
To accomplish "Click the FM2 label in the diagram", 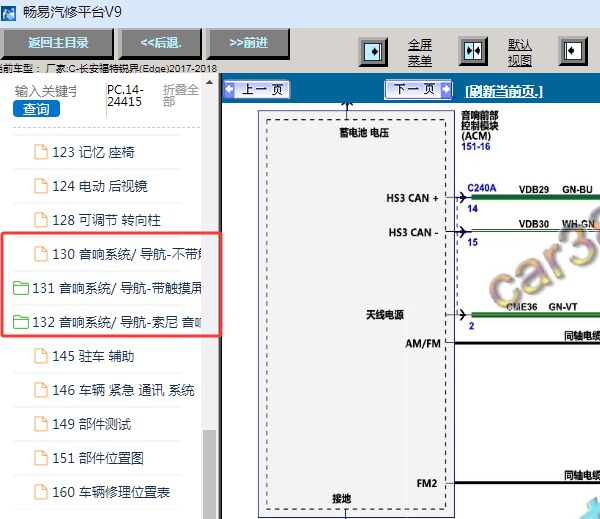I will pos(427,483).
